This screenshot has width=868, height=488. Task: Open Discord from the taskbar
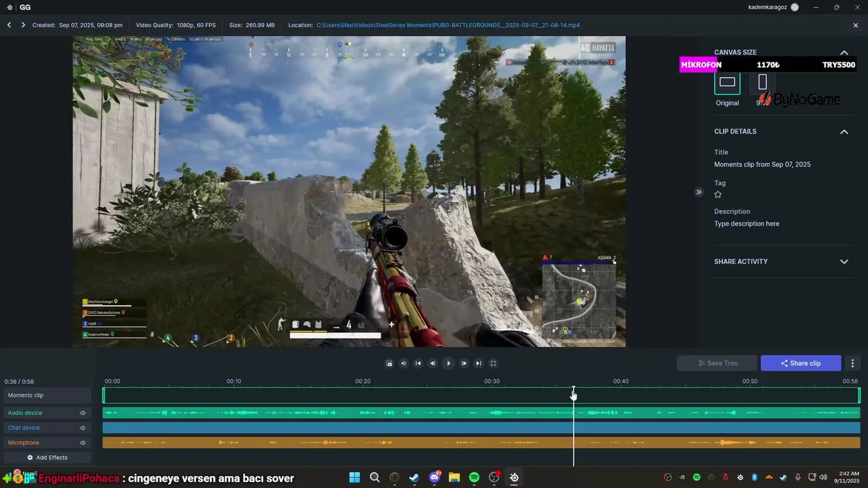point(434,478)
